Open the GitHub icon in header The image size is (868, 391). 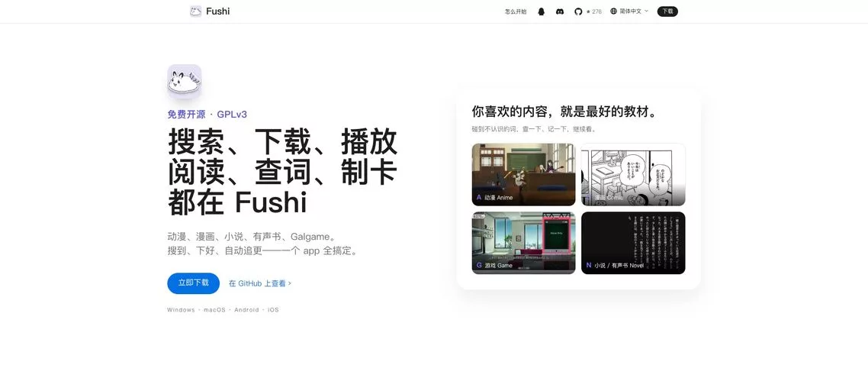(x=578, y=11)
